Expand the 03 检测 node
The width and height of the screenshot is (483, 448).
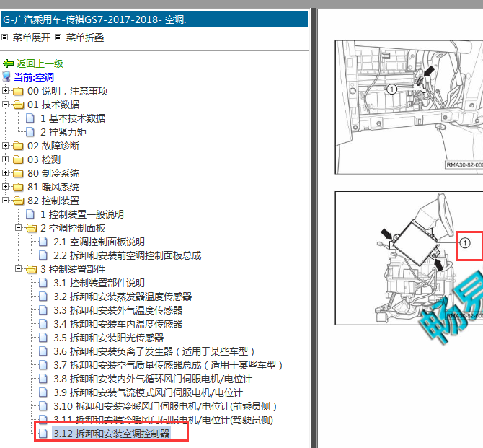(x=5, y=159)
